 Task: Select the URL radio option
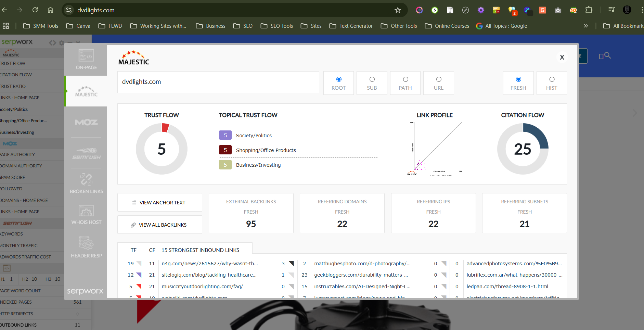click(439, 79)
